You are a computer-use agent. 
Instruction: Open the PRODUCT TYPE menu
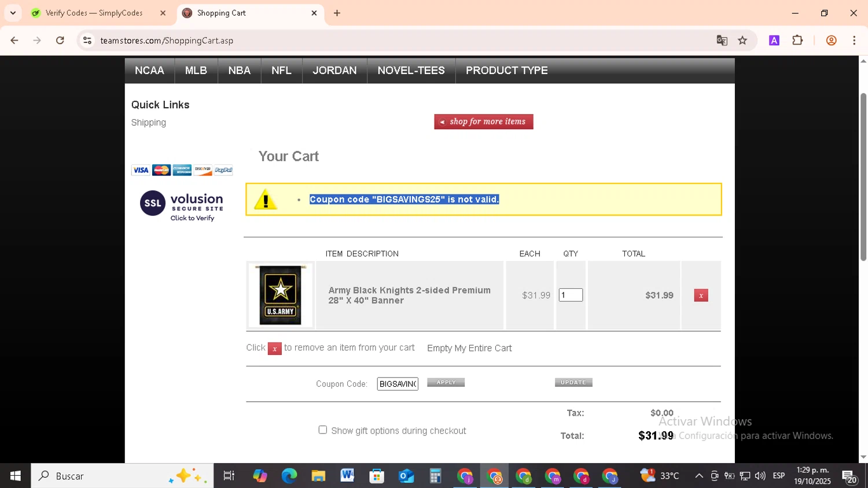click(x=506, y=71)
